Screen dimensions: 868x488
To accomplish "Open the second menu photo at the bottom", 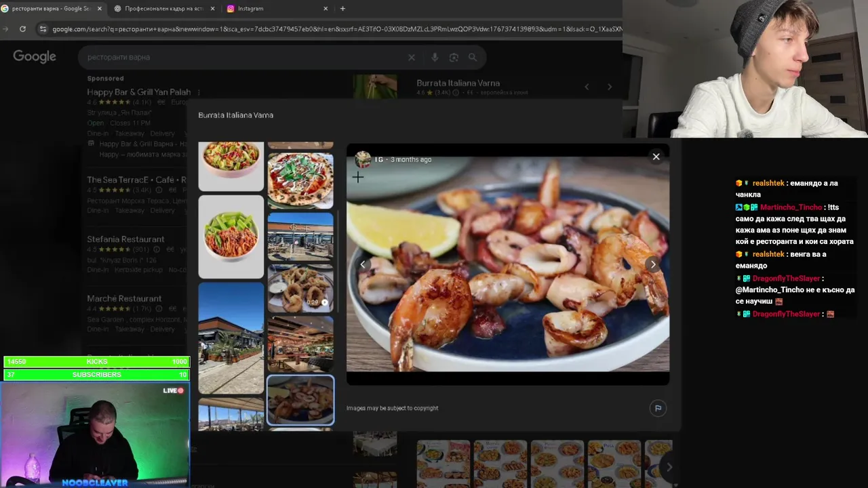I will pos(500,463).
